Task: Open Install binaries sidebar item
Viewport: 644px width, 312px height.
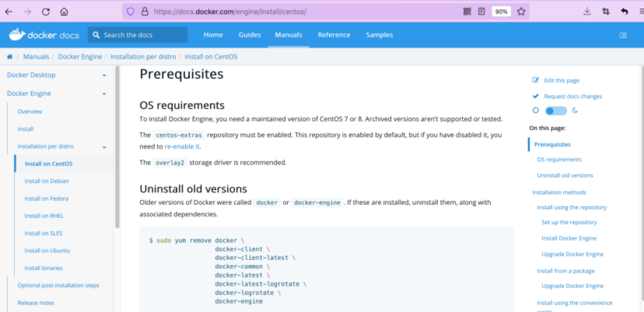Action: click(x=44, y=268)
